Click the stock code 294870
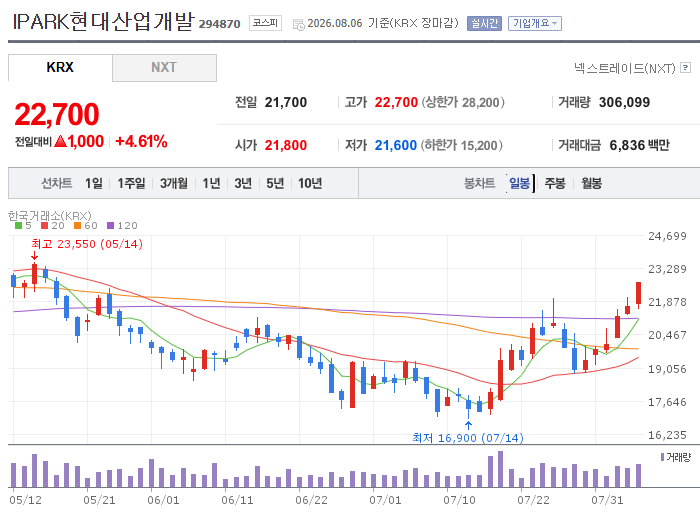This screenshot has width=700, height=516. (x=220, y=24)
